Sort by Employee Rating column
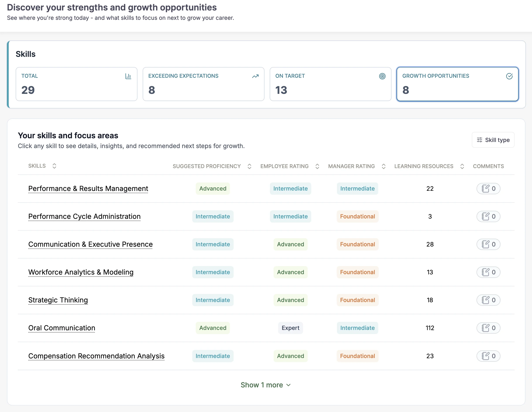532x412 pixels. pos(317,166)
